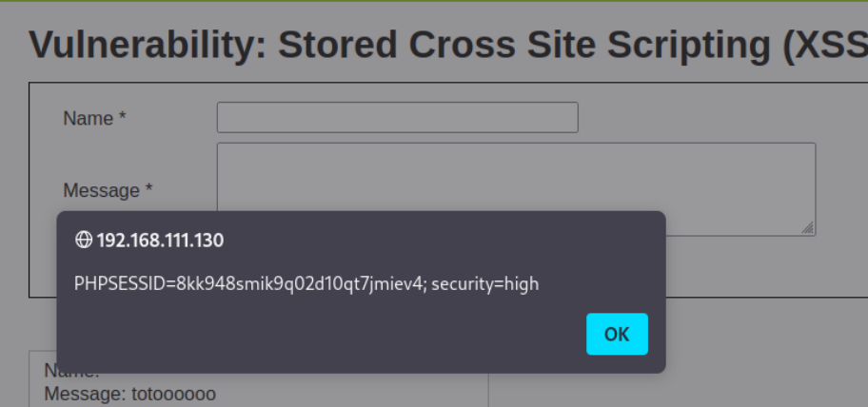Click the asterisk after the Name label
The image size is (868, 407).
click(x=123, y=119)
